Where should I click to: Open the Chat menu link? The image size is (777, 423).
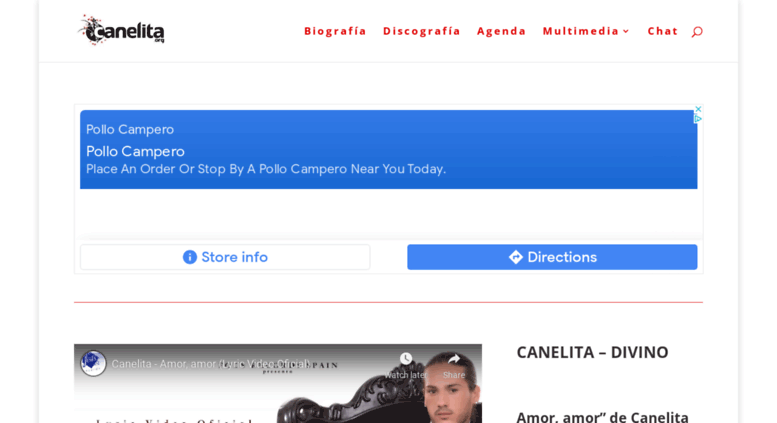pos(663,31)
